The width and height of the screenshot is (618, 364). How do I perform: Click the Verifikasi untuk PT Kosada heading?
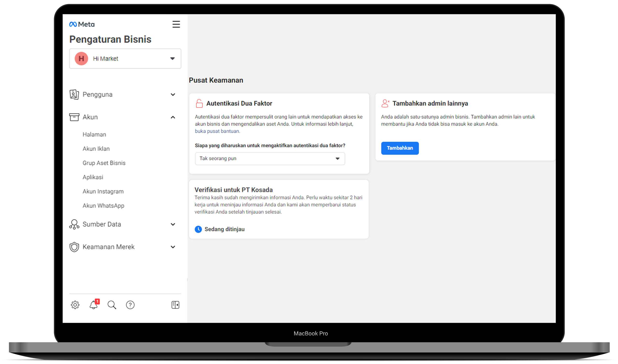click(x=234, y=190)
